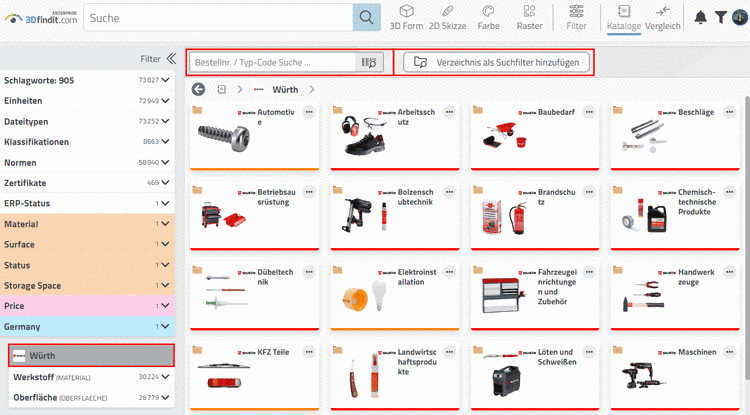Click Verzeichnis als Suchfilter hinzufügen
The height and width of the screenshot is (415, 750).
pos(496,63)
